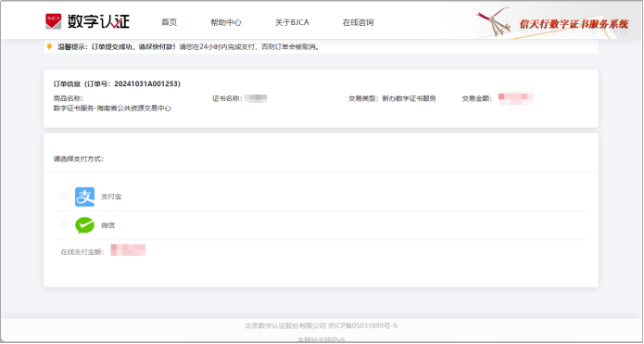
Task: Click the 支付宝 text label
Action: coord(111,197)
